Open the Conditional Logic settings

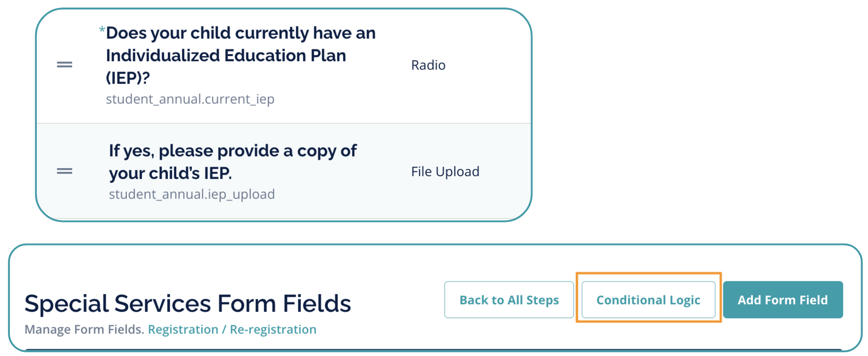click(648, 300)
